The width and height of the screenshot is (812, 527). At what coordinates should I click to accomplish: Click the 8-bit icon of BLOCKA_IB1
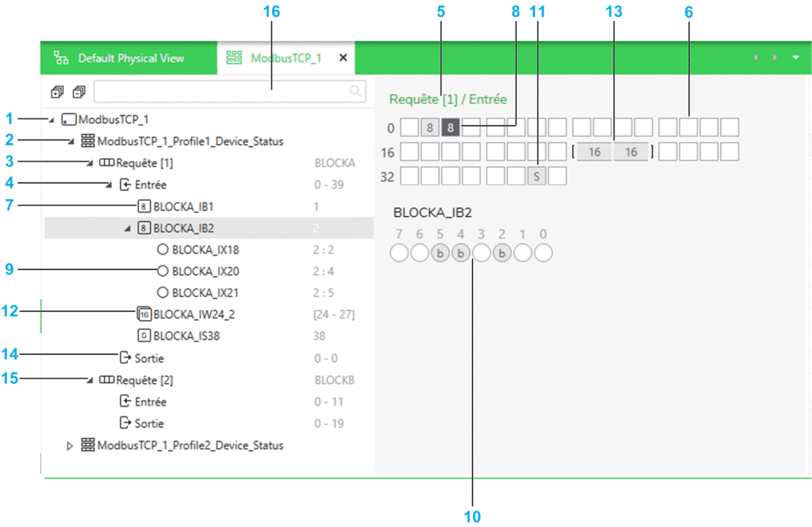pos(144,206)
